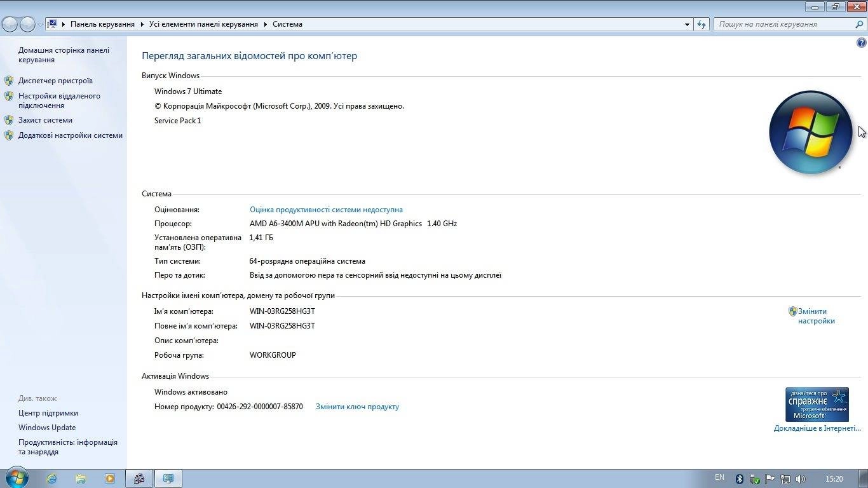Image resolution: width=868 pixels, height=488 pixels.
Task: Go to Усі елементи панелі керування breadcrumb
Action: click(x=203, y=24)
